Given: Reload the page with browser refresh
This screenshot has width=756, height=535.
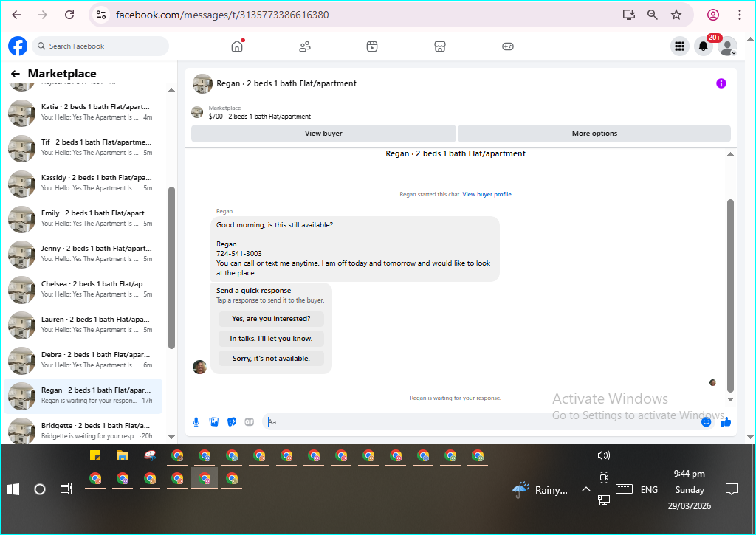Looking at the screenshot, I should click(x=69, y=15).
